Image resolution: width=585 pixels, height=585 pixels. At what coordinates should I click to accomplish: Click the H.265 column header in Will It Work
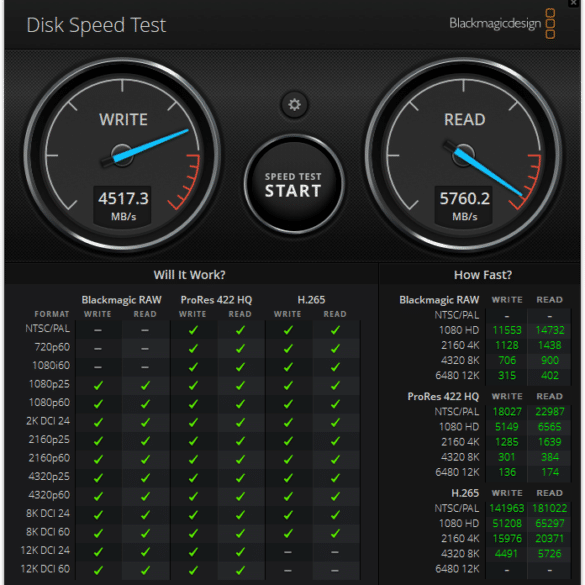click(311, 300)
